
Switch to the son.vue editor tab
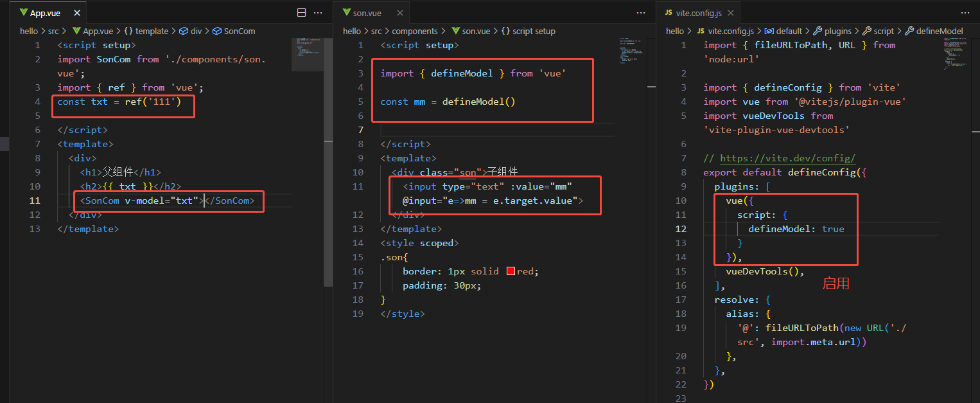point(367,13)
